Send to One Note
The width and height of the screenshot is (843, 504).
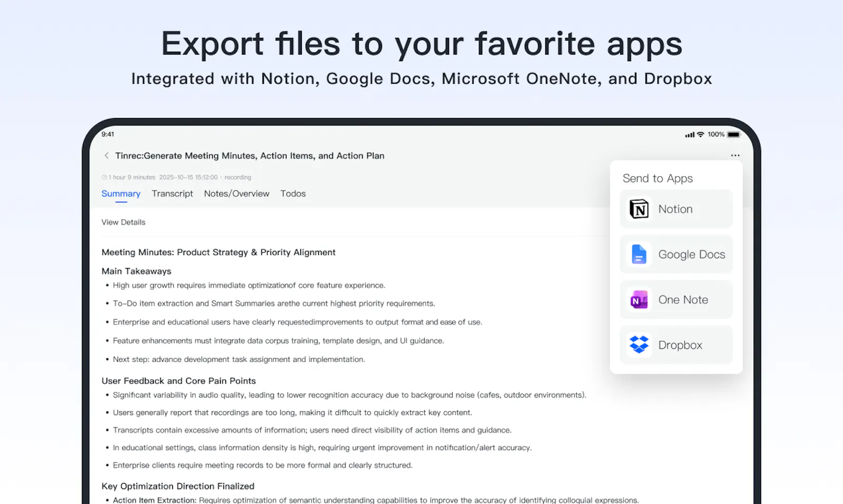[677, 300]
